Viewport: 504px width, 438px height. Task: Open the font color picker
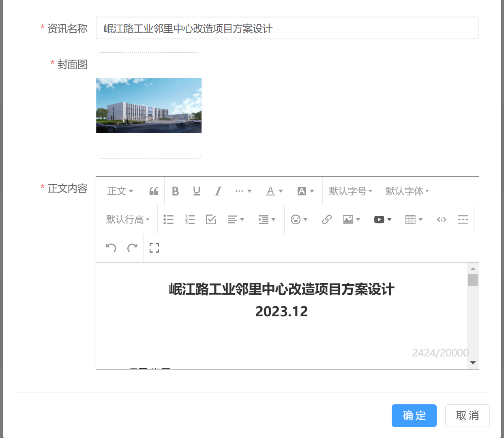275,191
